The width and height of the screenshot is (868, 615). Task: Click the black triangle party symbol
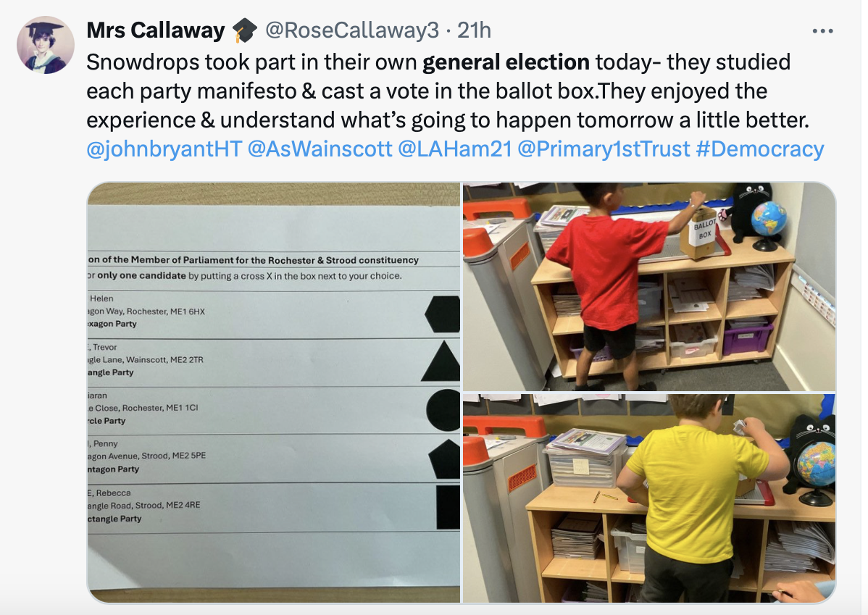click(x=441, y=361)
